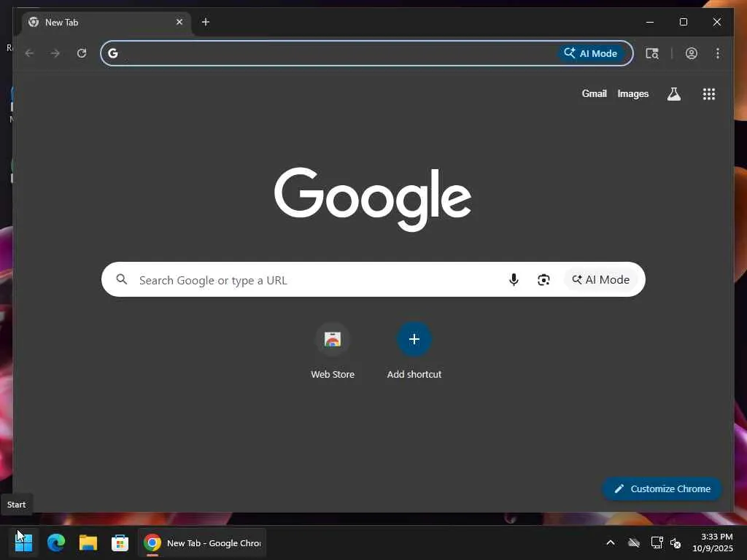Open the Gmail link
The height and width of the screenshot is (560, 747).
[x=594, y=94]
